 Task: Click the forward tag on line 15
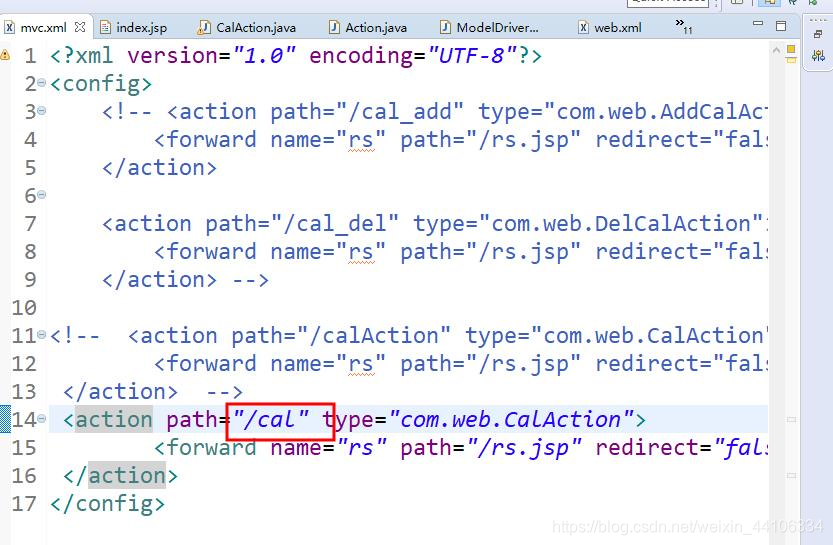205,448
